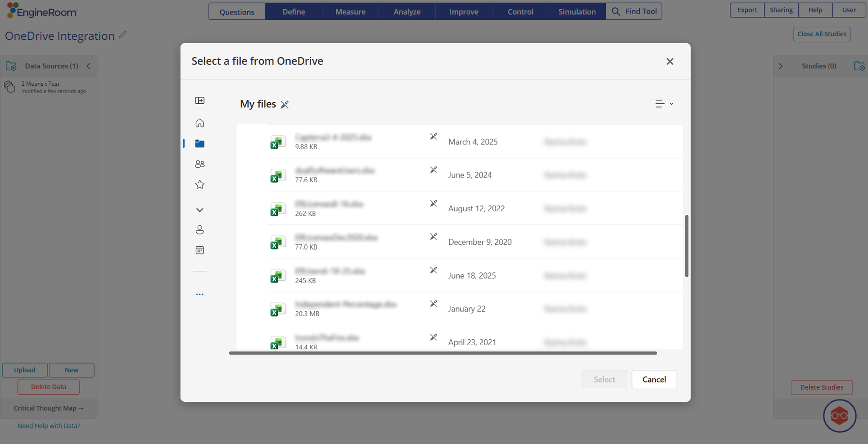868x444 pixels.
Task: Open the glasses assistant icon
Action: (x=839, y=416)
